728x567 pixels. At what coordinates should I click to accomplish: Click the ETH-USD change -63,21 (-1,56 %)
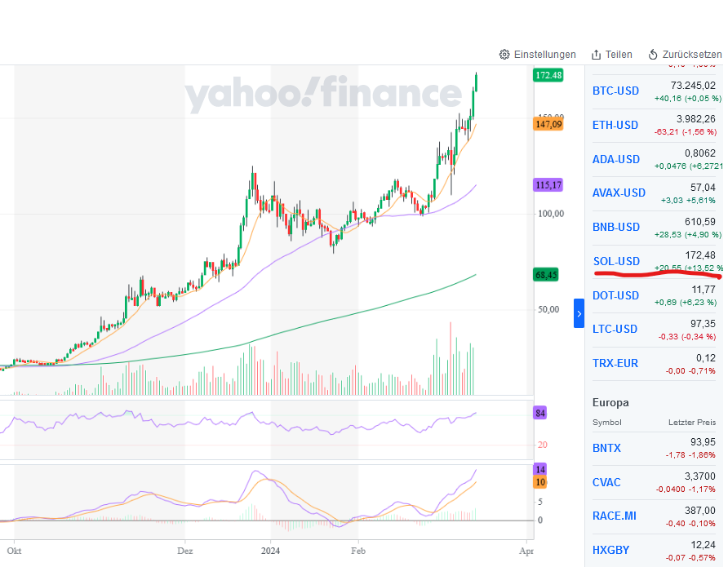686,132
